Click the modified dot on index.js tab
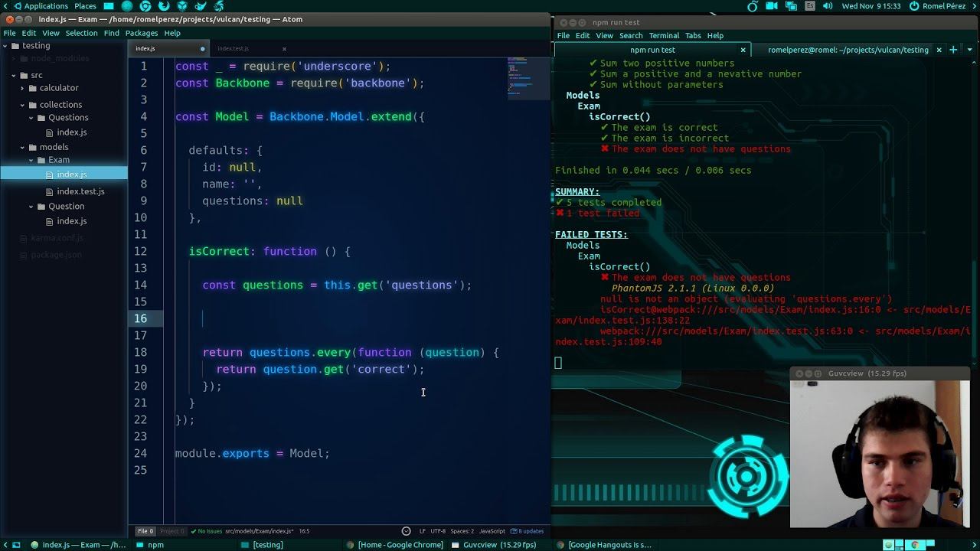The width and height of the screenshot is (980, 551). coord(203,49)
